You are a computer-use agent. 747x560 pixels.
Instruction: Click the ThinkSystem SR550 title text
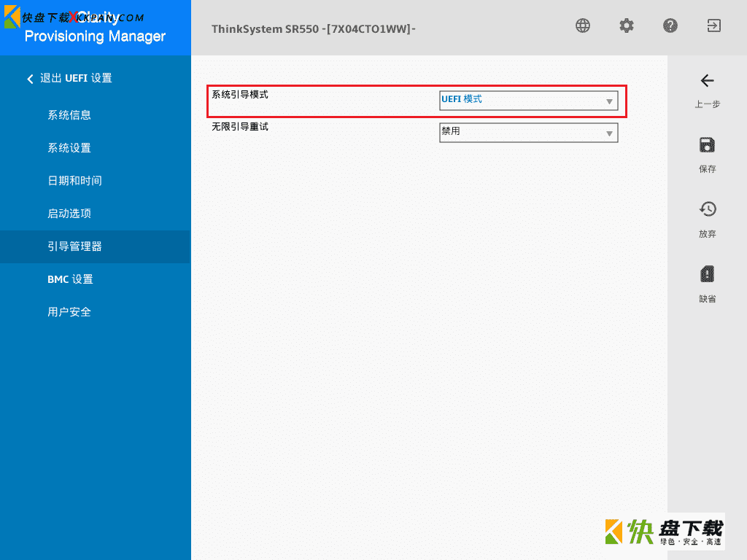coord(314,29)
